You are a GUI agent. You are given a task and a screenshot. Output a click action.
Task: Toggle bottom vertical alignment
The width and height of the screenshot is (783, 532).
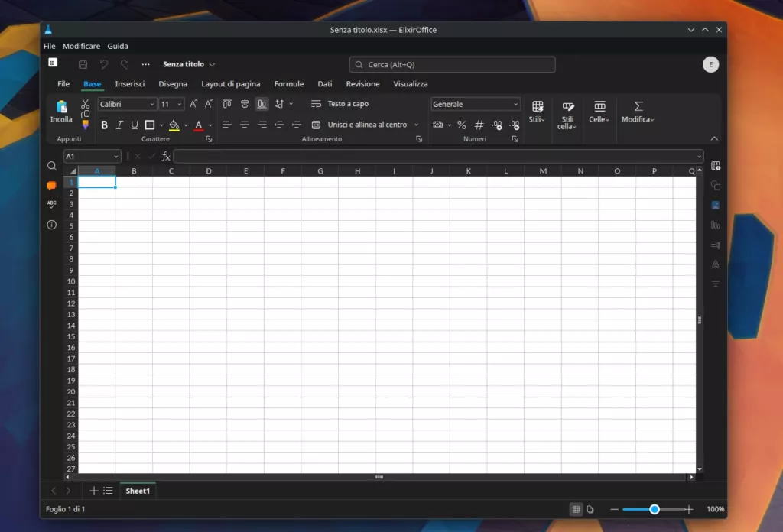point(262,104)
